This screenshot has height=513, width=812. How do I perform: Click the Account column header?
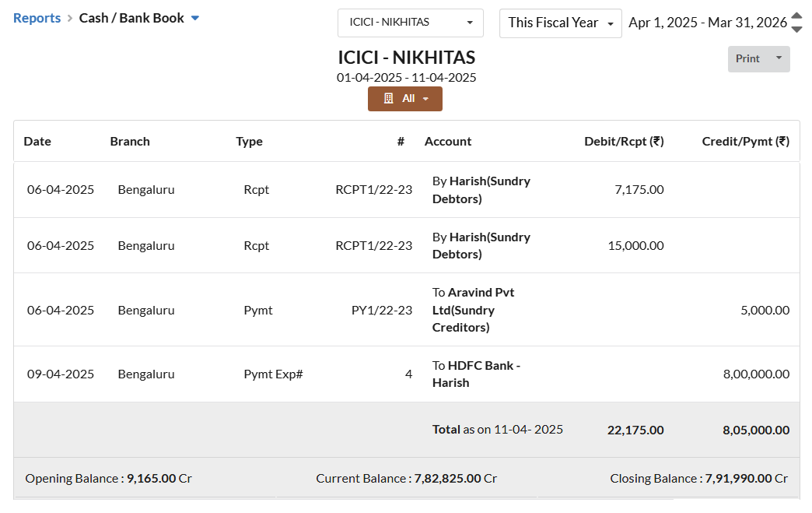pyautogui.click(x=448, y=142)
